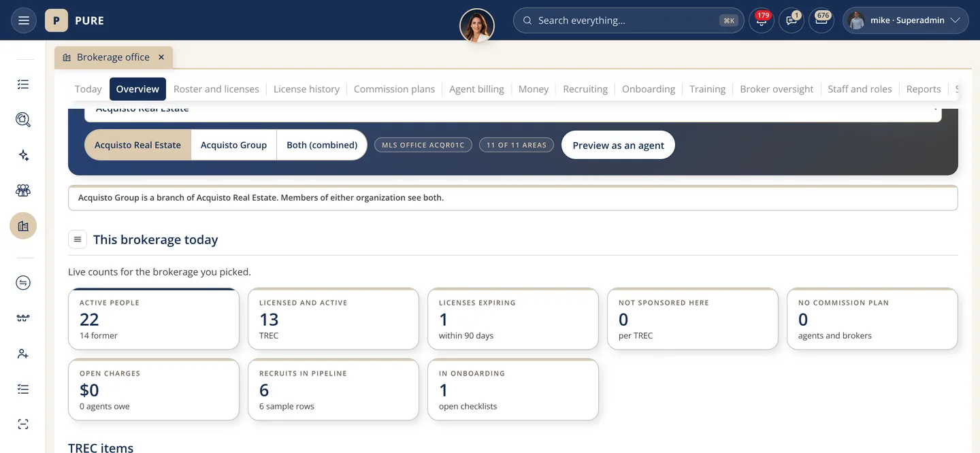The width and height of the screenshot is (980, 453).
Task: Open the Money tab
Action: [x=534, y=89]
